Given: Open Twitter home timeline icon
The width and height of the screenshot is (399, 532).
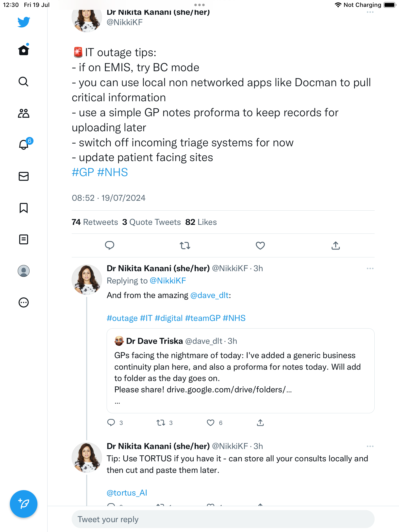Looking at the screenshot, I should point(24,50).
